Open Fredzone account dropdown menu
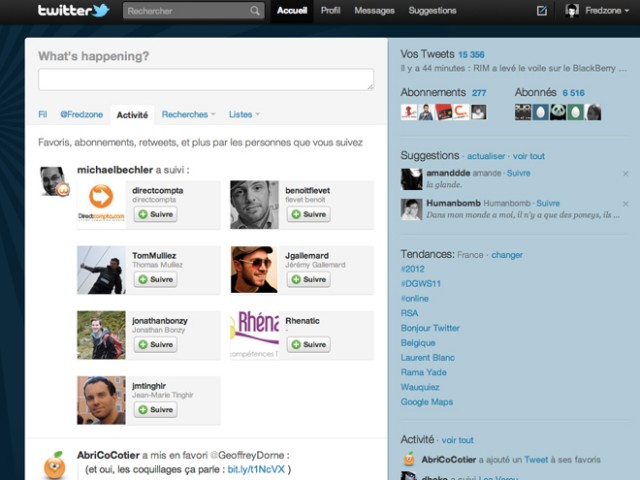This screenshot has width=640, height=480. (607, 11)
